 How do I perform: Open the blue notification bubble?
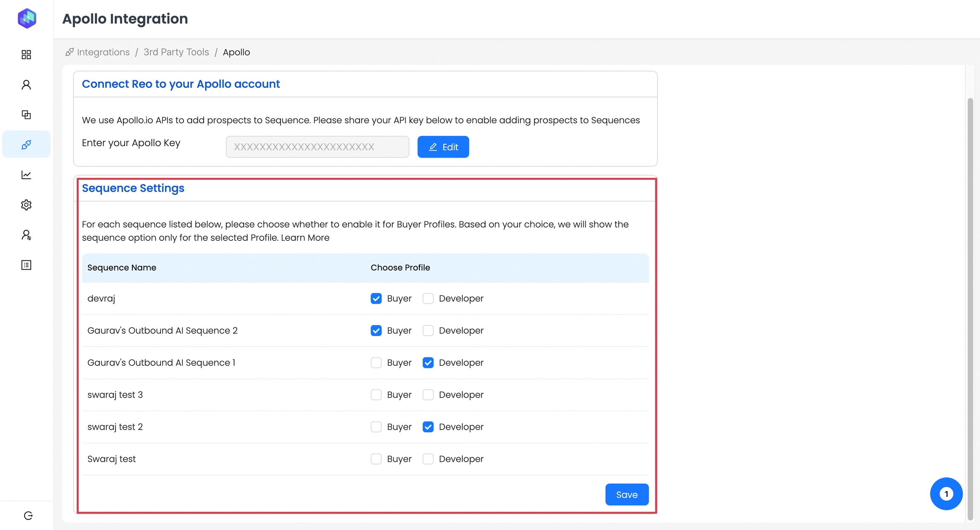(946, 494)
